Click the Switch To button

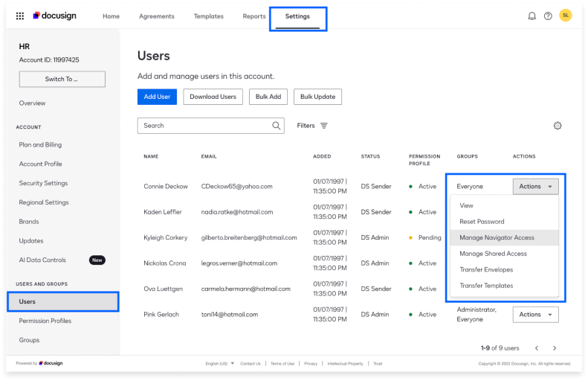pyautogui.click(x=62, y=79)
